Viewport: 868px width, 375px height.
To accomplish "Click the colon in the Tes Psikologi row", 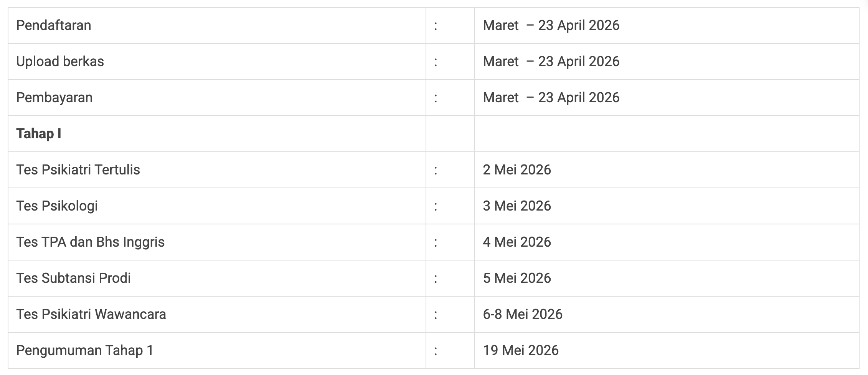I will 436,206.
